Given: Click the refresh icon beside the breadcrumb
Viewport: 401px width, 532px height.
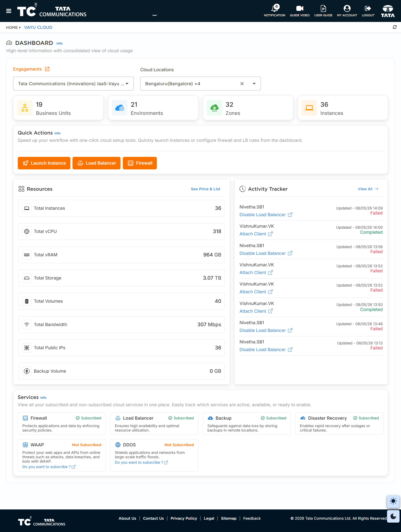Looking at the screenshot, I should click(x=395, y=27).
